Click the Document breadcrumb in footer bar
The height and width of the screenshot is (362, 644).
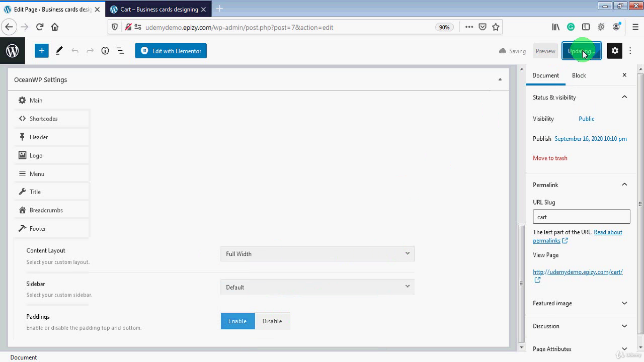point(24,357)
